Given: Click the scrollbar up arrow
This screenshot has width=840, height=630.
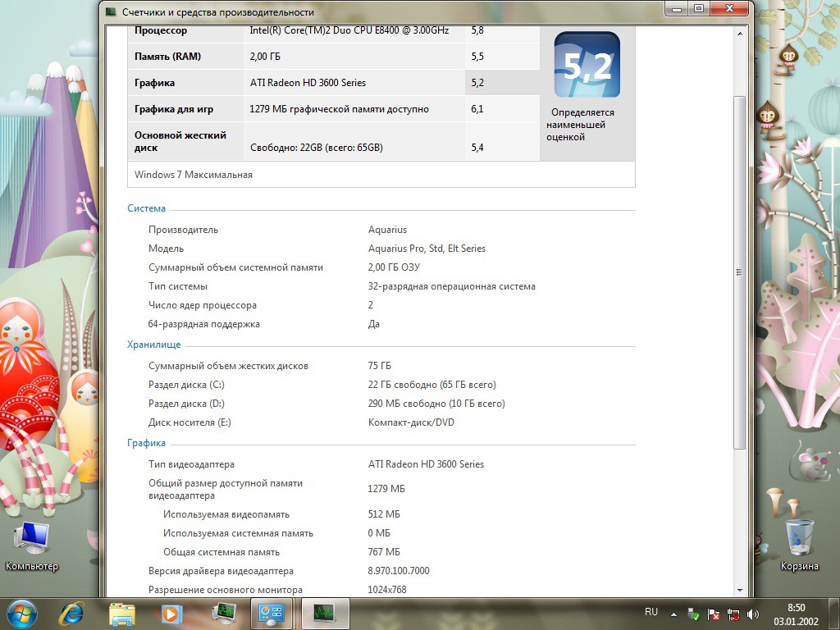Looking at the screenshot, I should 740,33.
